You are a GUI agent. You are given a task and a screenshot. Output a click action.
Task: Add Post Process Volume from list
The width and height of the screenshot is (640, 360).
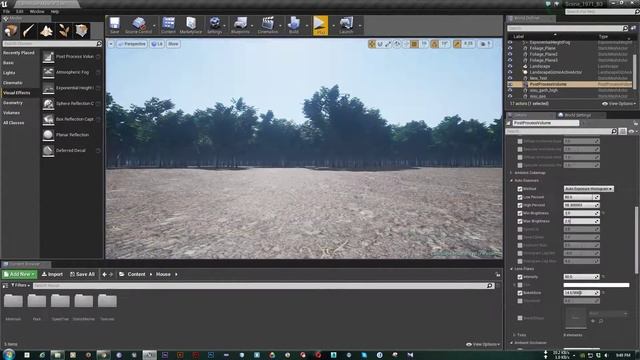(71, 57)
